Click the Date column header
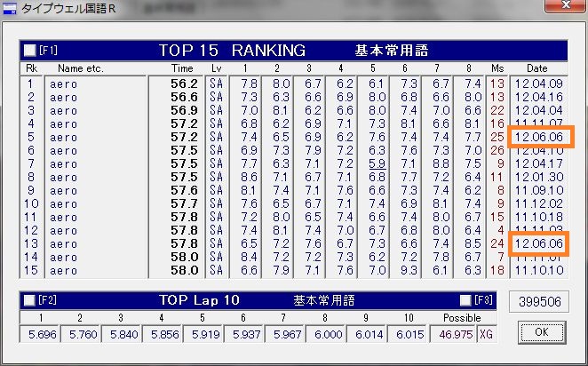 [x=537, y=68]
